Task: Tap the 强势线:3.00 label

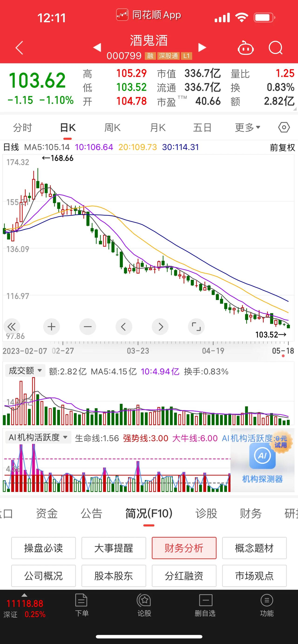Action: [145, 438]
